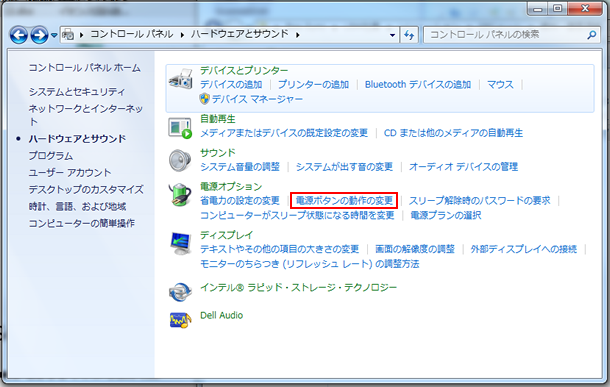Expand root chevron before コントロール パネル breadcrumb
The width and height of the screenshot is (610, 387).
click(x=82, y=35)
